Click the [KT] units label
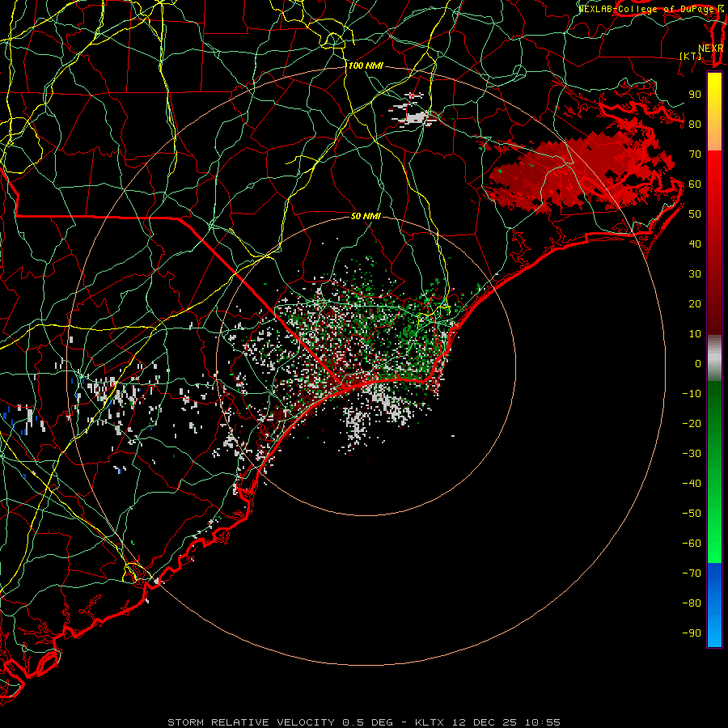 point(691,56)
